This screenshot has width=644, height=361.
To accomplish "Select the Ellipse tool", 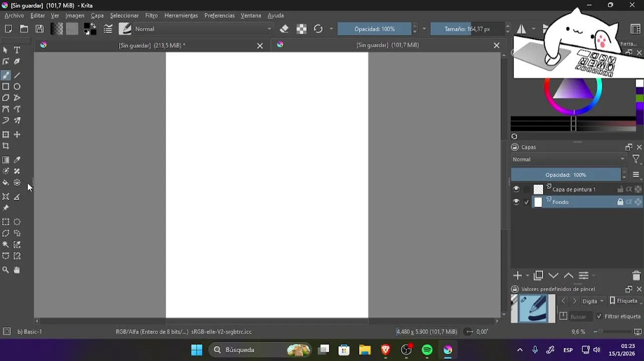I will (17, 87).
